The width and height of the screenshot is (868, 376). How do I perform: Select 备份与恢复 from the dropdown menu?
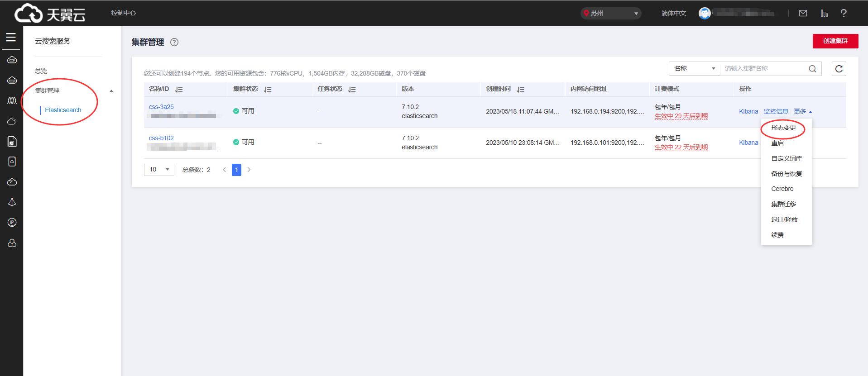786,174
